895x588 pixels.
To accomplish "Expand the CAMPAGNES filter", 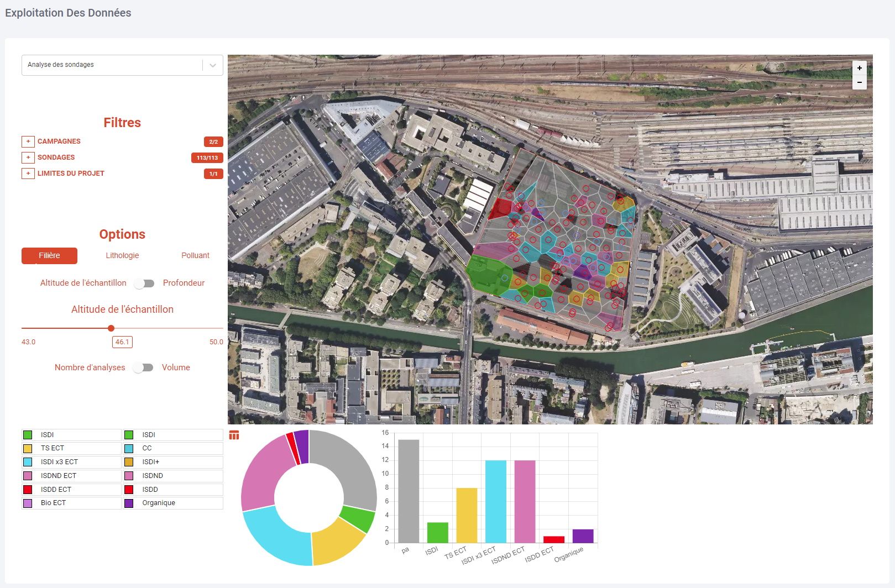I will (28, 141).
